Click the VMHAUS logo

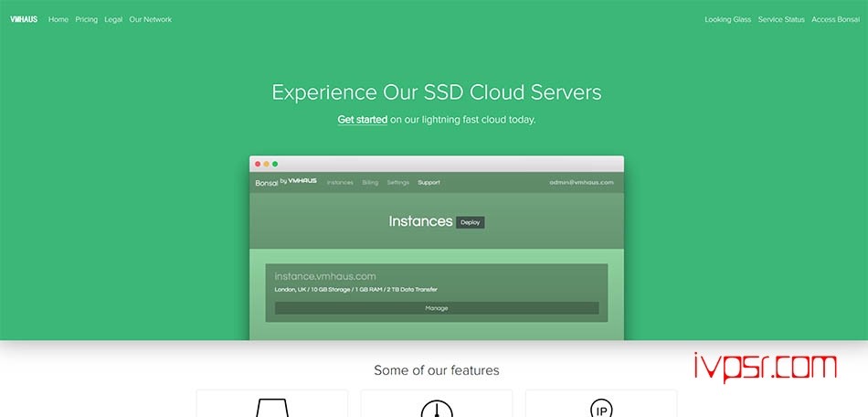[24, 19]
